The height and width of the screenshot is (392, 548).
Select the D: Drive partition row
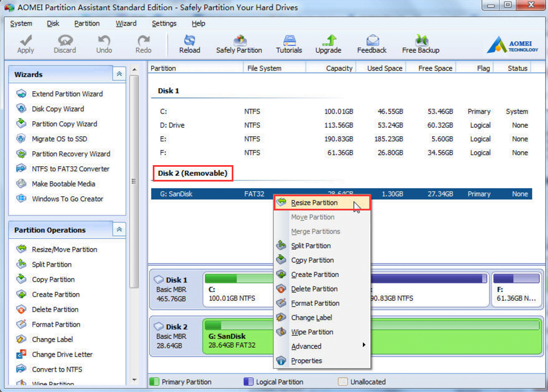point(341,125)
